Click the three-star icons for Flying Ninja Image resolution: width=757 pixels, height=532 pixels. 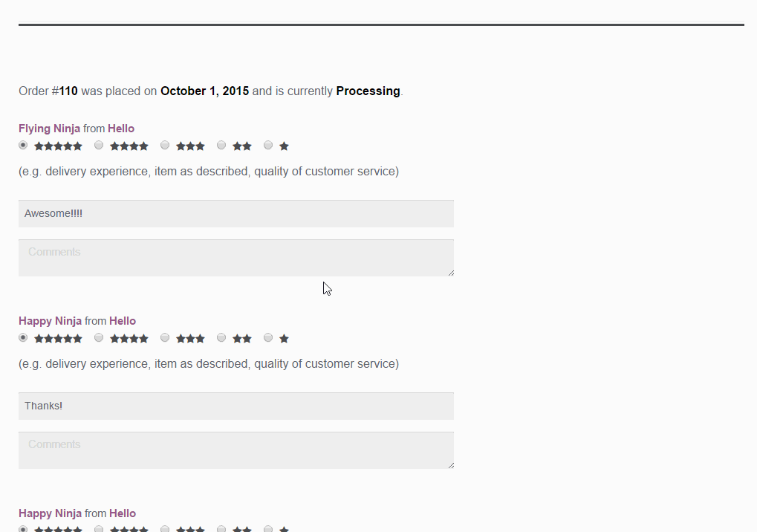[190, 146]
